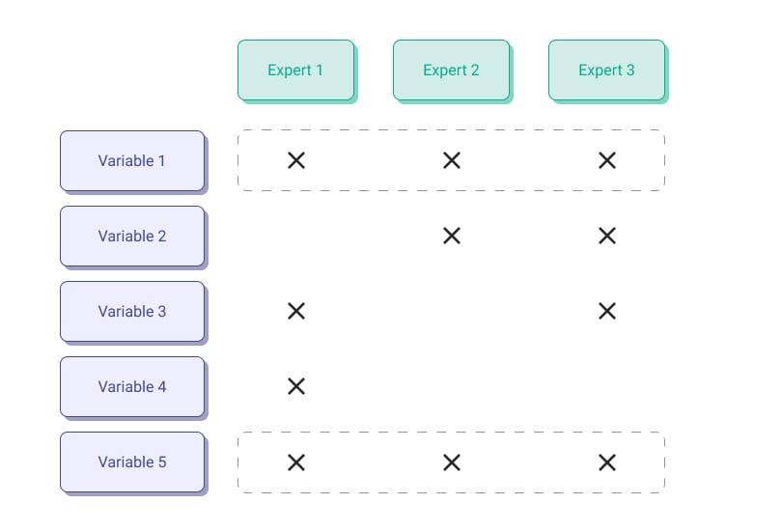Select the Expert 1 box

point(296,70)
